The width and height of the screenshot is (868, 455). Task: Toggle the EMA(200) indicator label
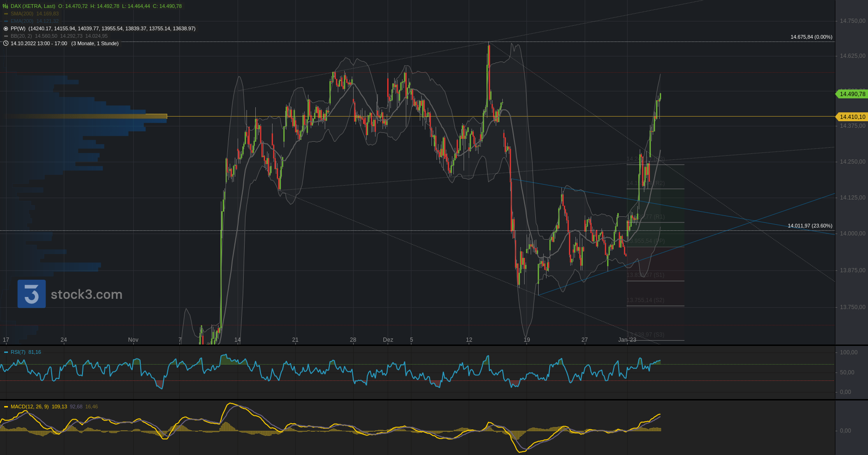coord(22,21)
